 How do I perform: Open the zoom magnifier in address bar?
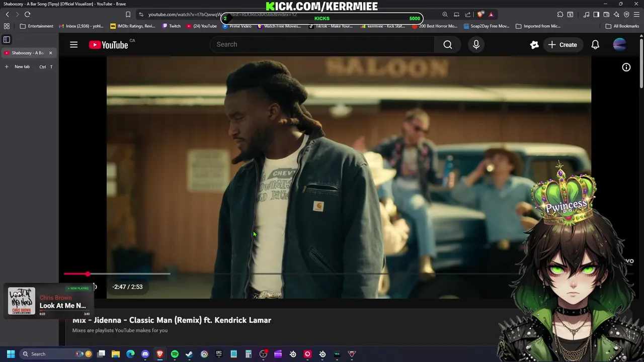coord(445,15)
